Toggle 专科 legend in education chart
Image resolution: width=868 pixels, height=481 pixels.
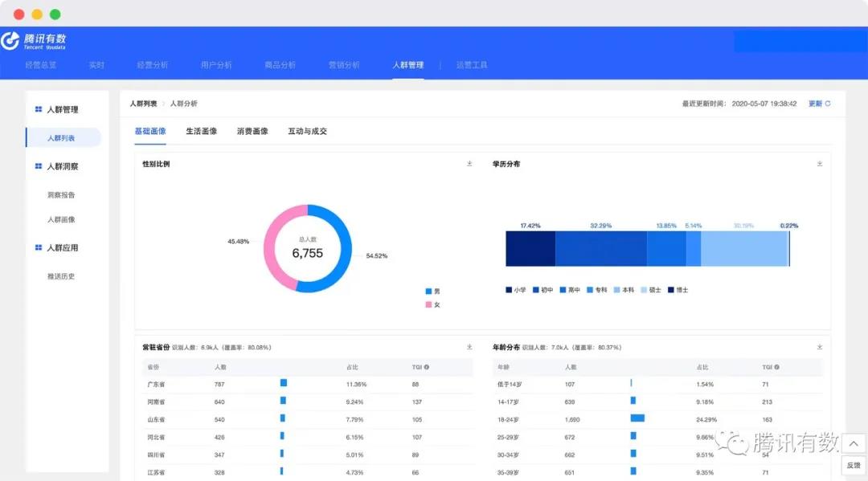click(596, 290)
